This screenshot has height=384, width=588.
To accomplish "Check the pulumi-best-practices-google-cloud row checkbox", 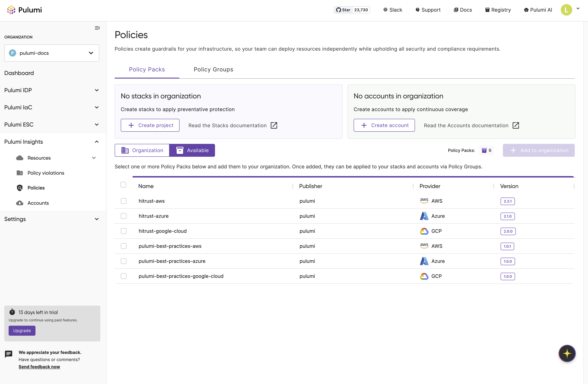I will 123,276.
